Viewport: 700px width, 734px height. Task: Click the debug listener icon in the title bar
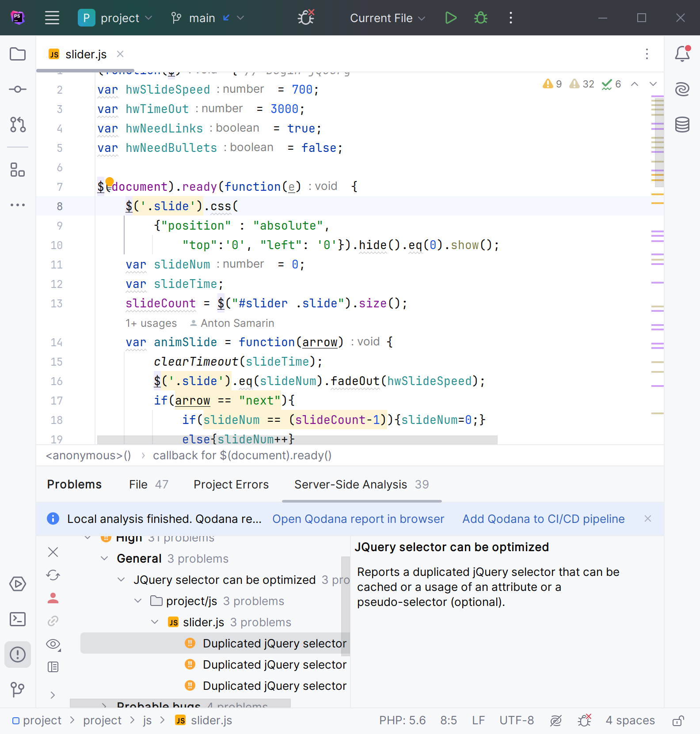306,18
